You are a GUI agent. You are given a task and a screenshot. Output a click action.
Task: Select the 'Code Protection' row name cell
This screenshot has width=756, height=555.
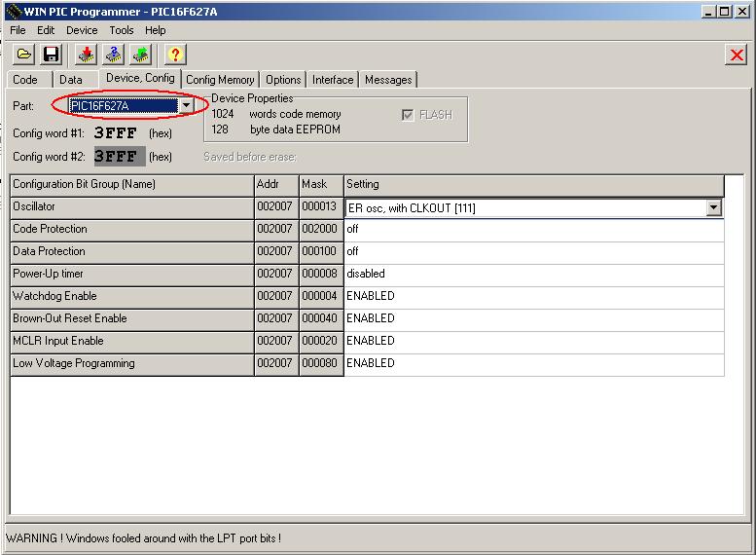coord(132,231)
